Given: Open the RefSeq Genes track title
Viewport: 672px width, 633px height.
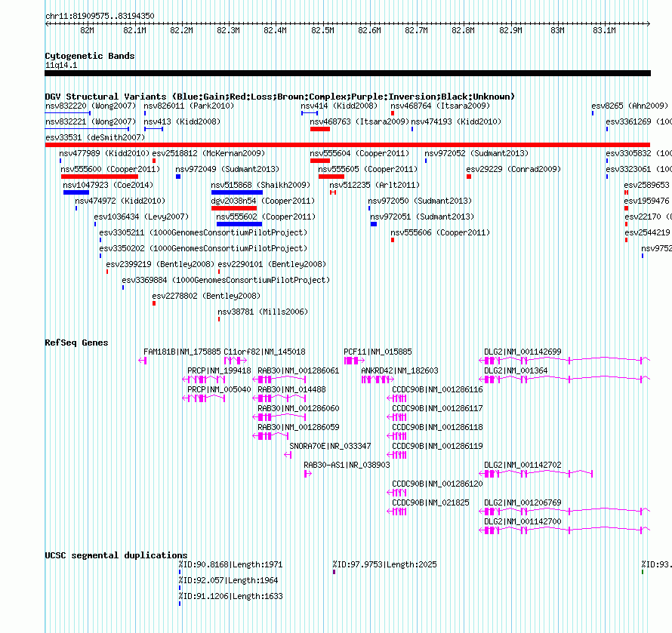Looking at the screenshot, I should tap(76, 343).
